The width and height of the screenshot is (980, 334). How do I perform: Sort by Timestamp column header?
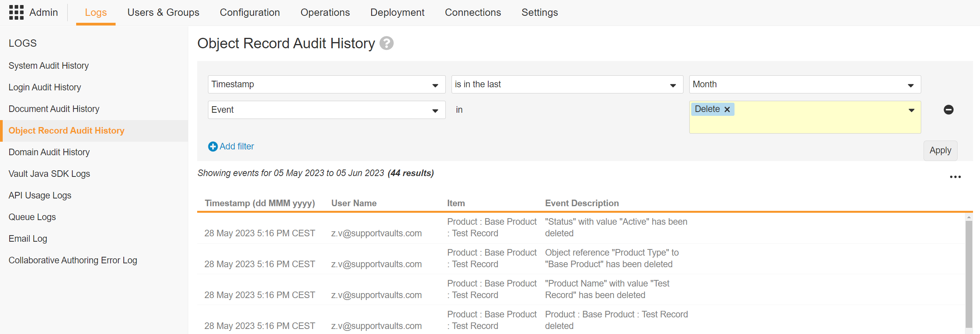(259, 203)
